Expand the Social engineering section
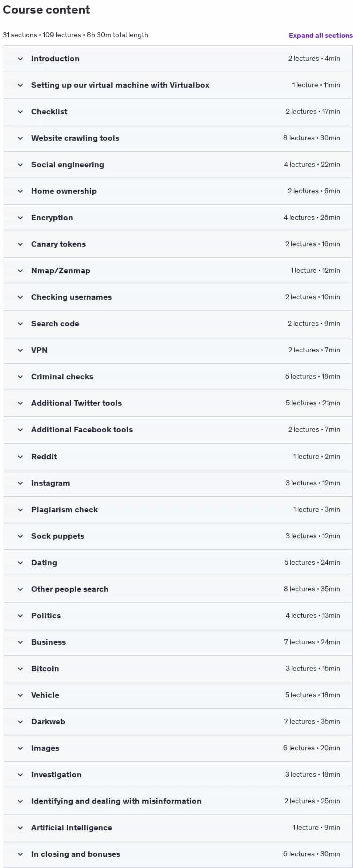The width and height of the screenshot is (353, 868). coord(178,165)
